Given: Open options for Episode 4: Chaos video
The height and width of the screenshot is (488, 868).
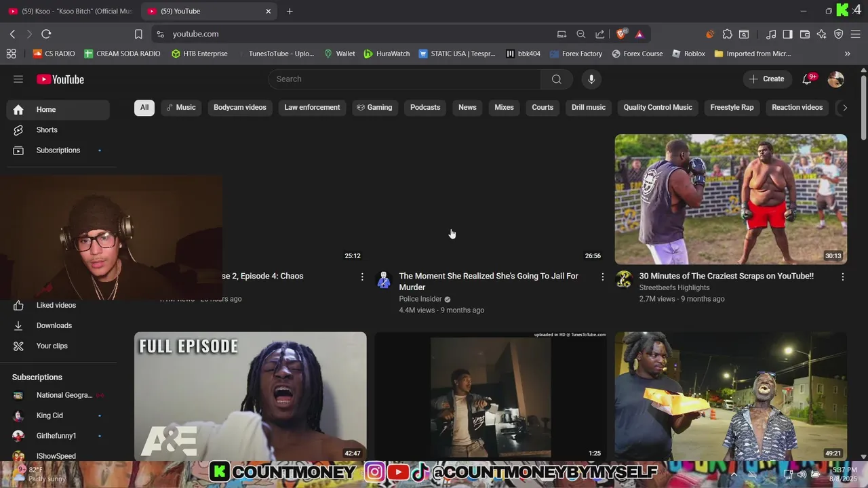Looking at the screenshot, I should (x=362, y=277).
